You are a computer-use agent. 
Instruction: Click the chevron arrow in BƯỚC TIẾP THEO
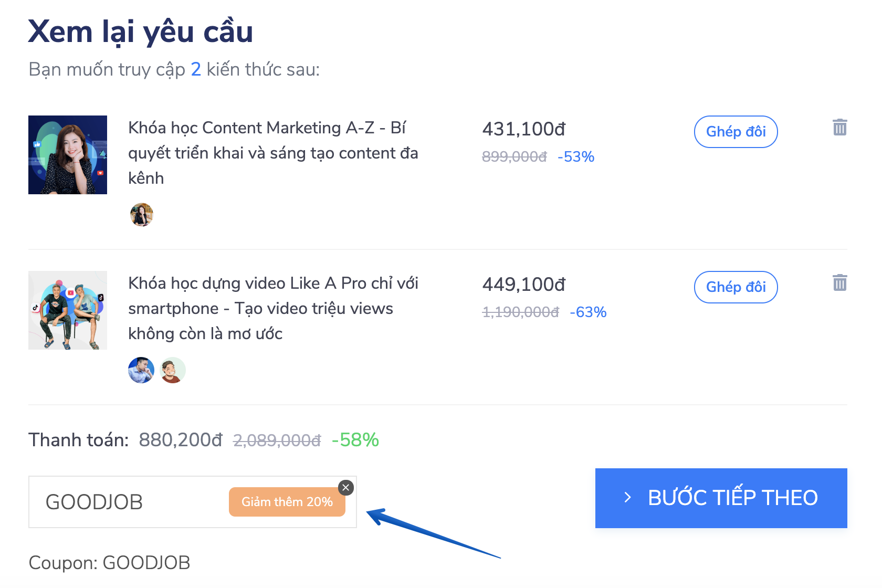coord(627,498)
